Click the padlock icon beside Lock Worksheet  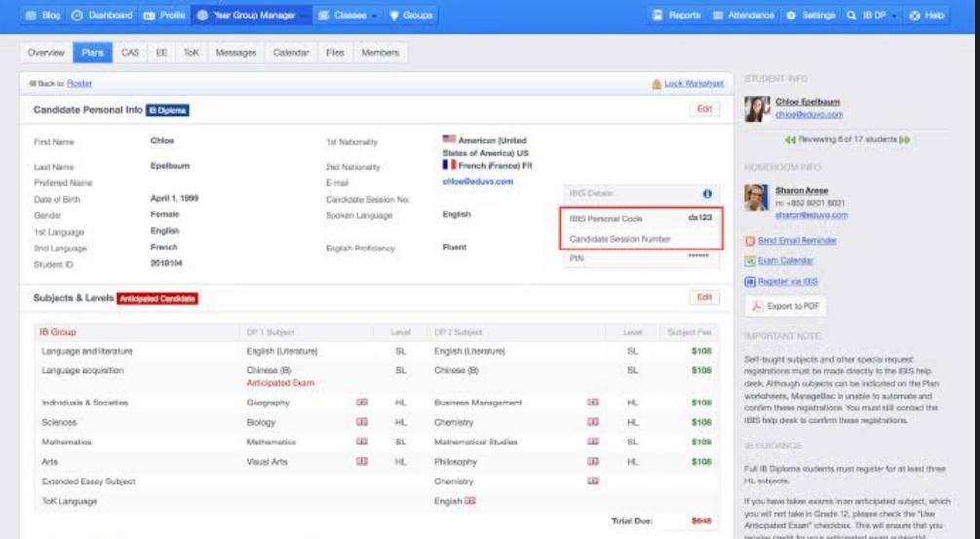pos(656,84)
